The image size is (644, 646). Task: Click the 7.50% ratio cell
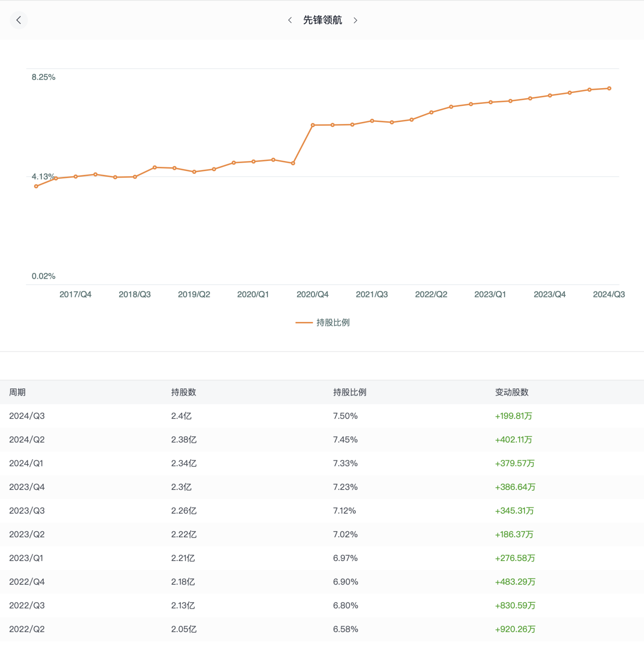[345, 416]
